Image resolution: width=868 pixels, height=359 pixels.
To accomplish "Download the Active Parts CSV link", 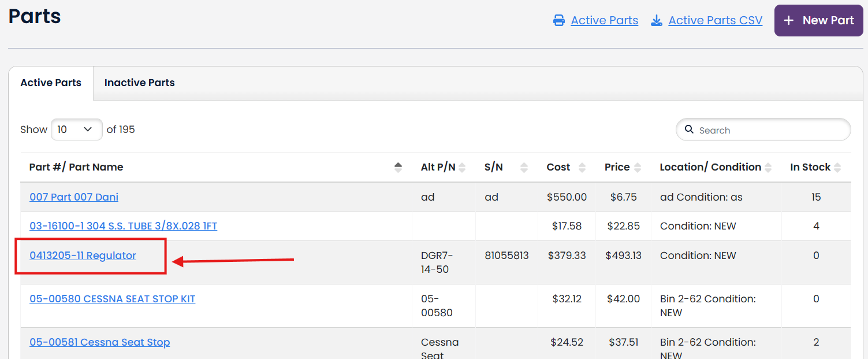I will point(715,21).
